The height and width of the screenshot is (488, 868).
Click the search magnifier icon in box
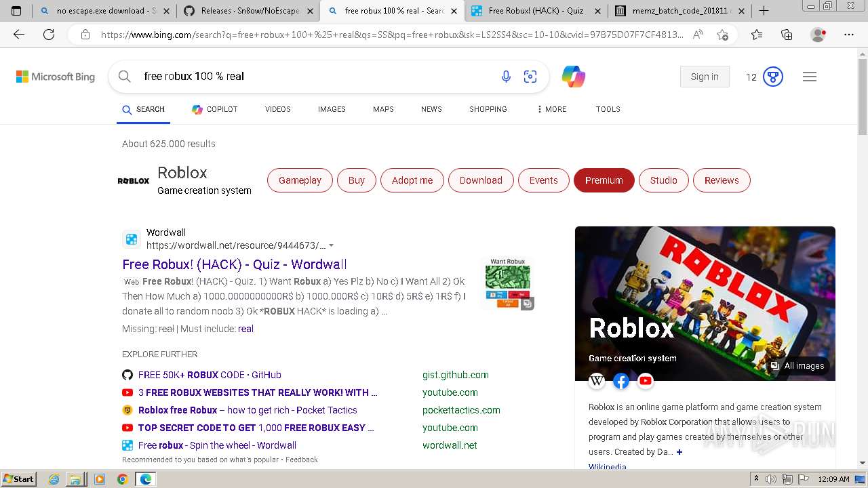[x=125, y=77]
